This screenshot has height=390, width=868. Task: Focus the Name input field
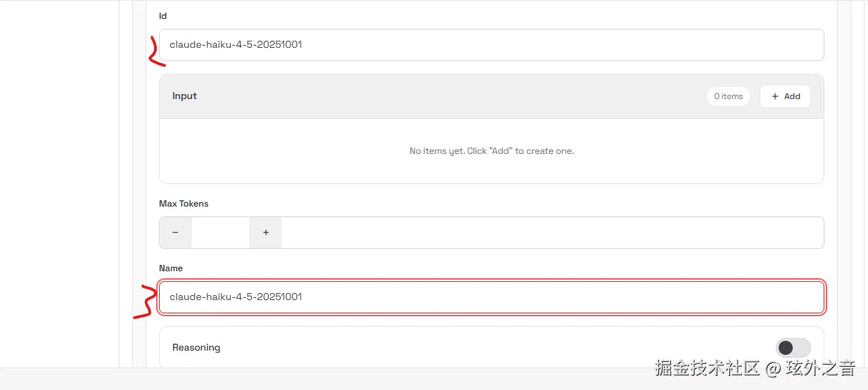coord(491,297)
